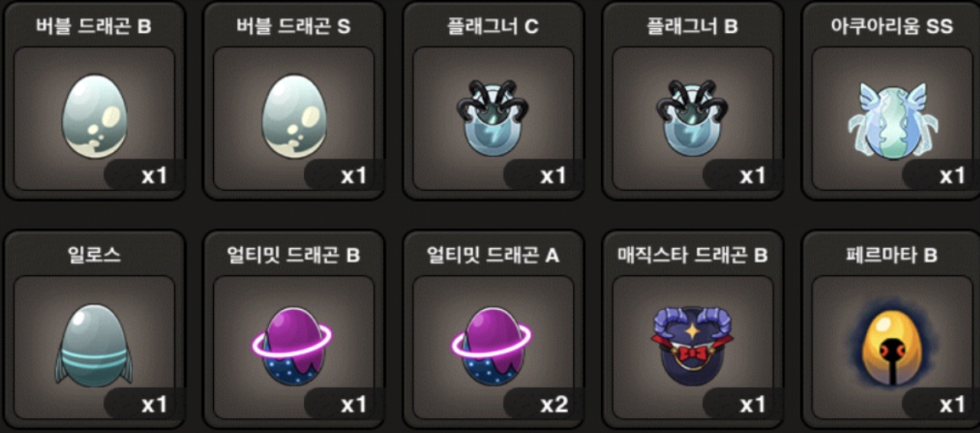Click the 얼티밋 드래곤 A purple egg
This screenshot has height=433, width=980.
click(x=491, y=345)
